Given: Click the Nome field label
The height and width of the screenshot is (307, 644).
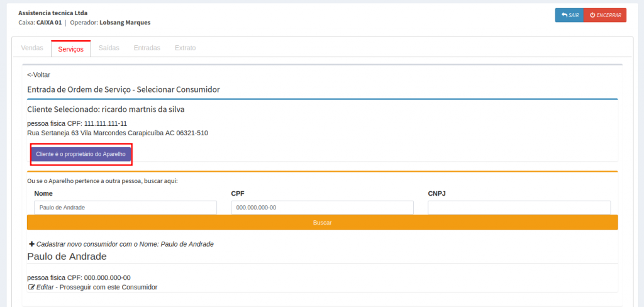Looking at the screenshot, I should 43,194.
